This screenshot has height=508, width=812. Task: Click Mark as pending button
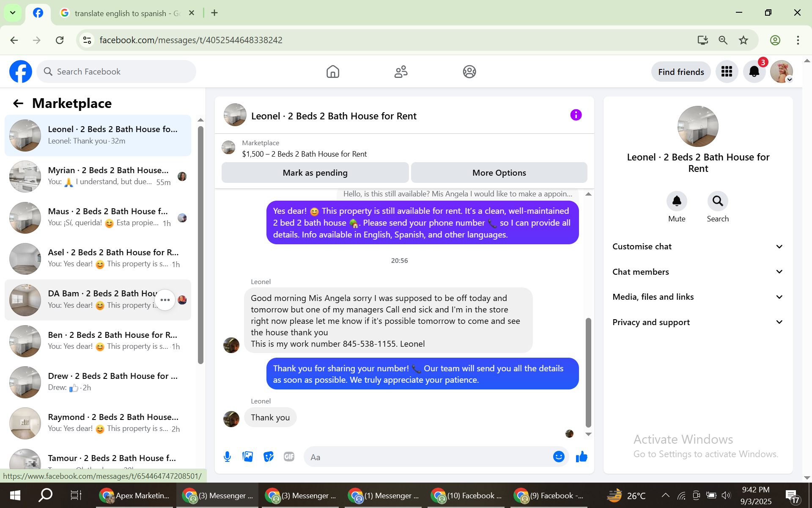(315, 173)
